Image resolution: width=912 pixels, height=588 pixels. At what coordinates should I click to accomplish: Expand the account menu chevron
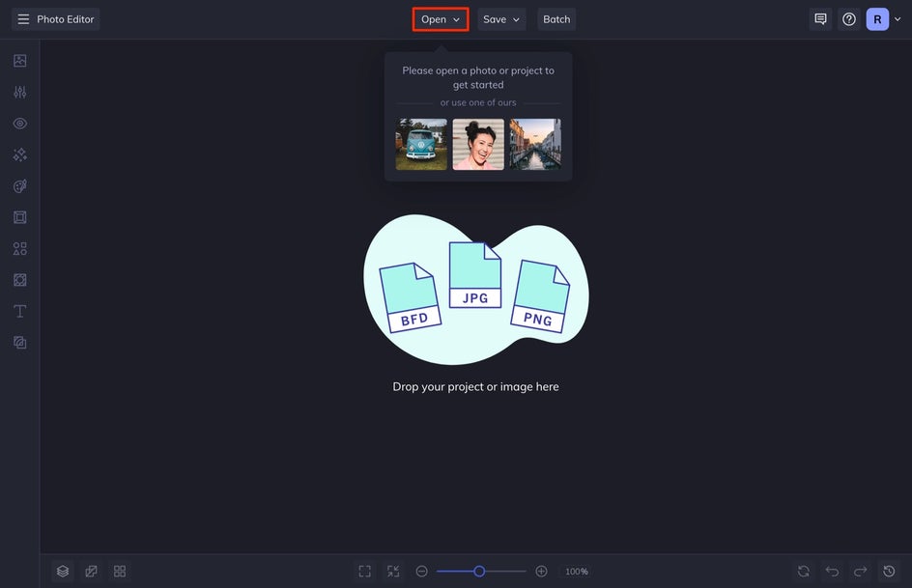898,19
